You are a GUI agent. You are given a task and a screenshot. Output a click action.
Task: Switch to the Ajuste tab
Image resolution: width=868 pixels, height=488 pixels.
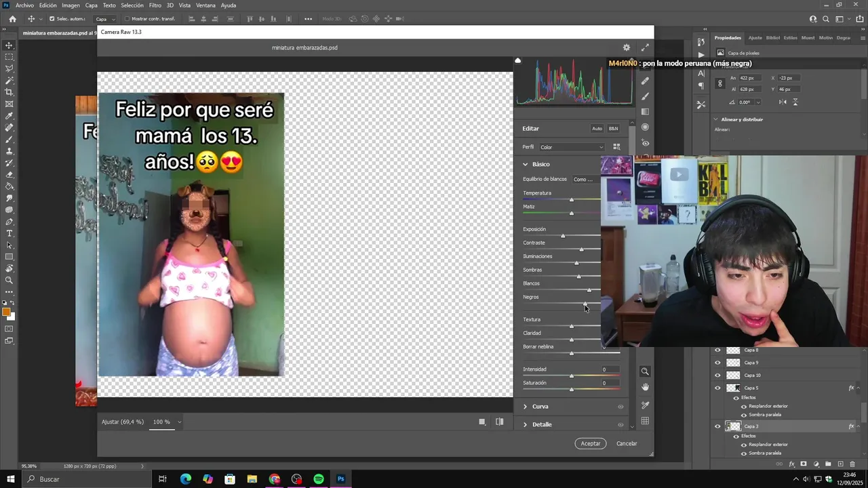pyautogui.click(x=755, y=38)
